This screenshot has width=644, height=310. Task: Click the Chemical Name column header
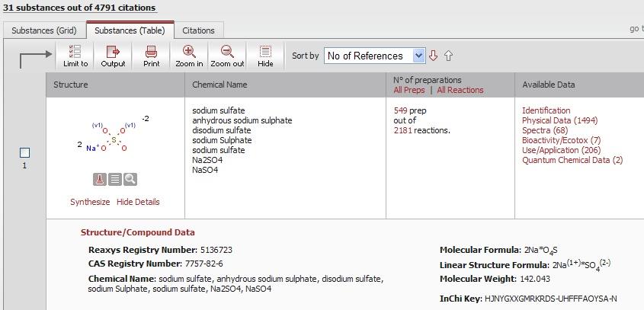[219, 85]
